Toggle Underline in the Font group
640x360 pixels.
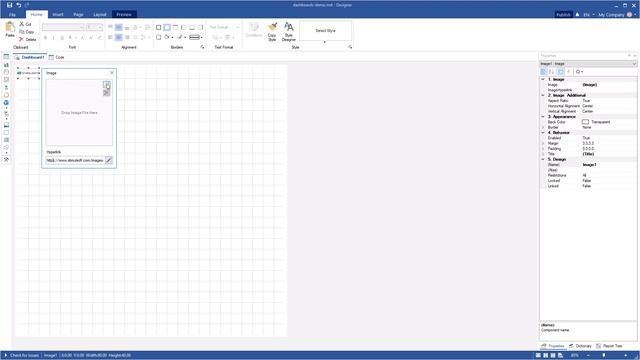pos(62,38)
